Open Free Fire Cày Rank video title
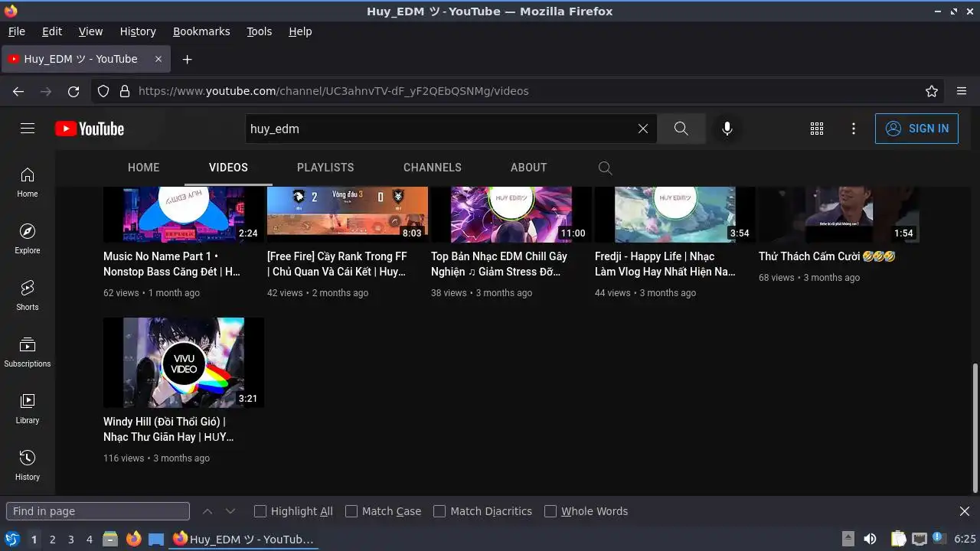980x551 pixels. (x=337, y=264)
